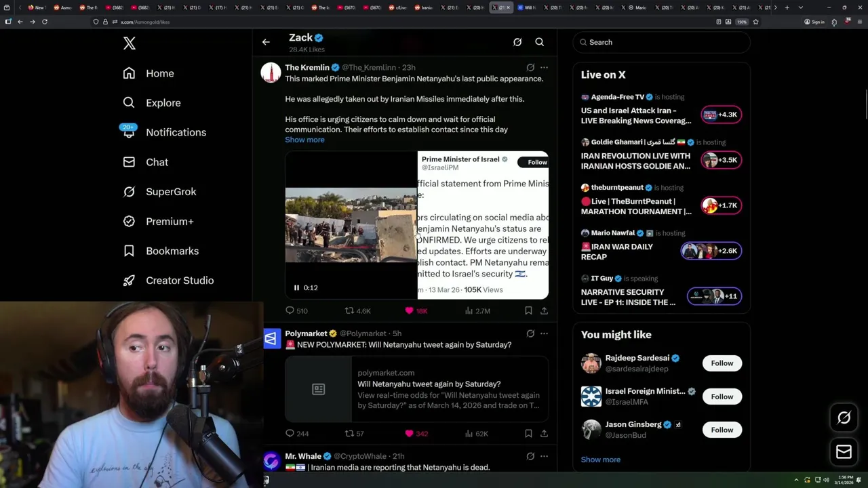Follow Jason Ginsberg

pos(722,430)
